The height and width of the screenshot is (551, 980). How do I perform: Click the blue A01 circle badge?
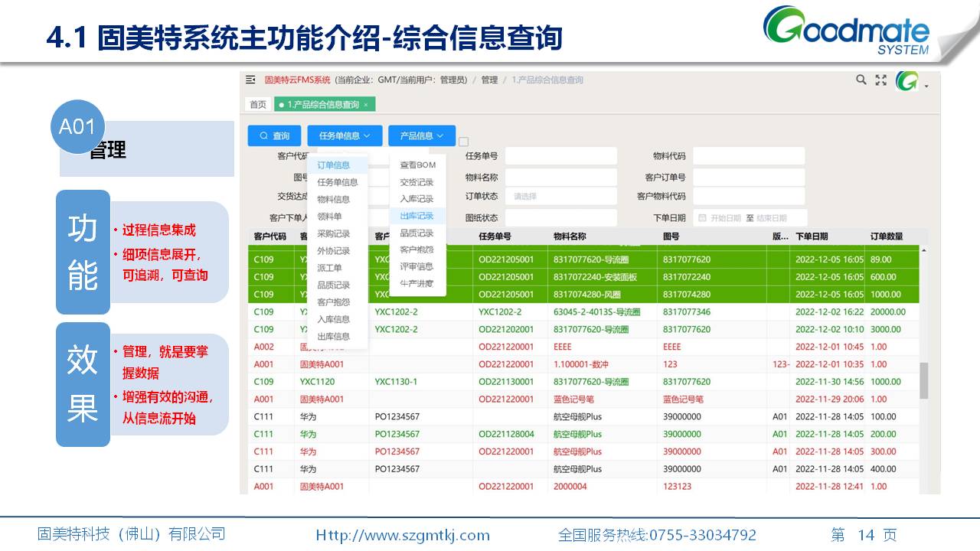[77, 126]
